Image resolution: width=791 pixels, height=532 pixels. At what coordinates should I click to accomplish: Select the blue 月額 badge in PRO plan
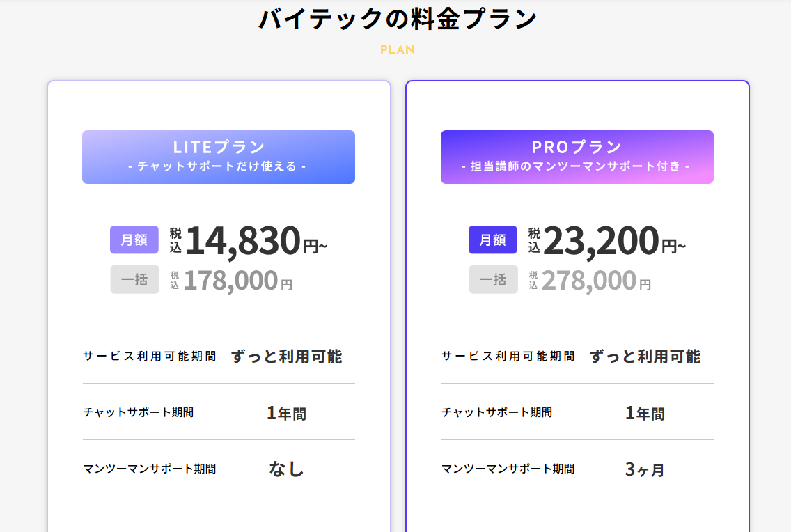493,240
